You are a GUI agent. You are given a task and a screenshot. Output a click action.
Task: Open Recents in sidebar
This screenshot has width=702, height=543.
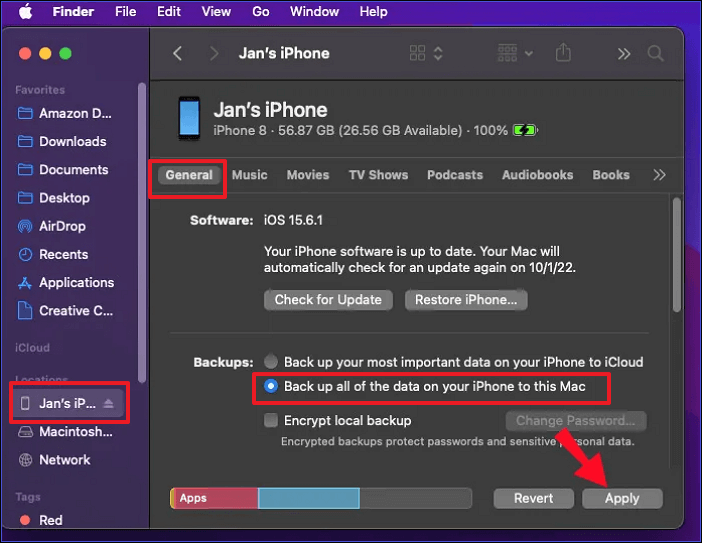[53, 254]
